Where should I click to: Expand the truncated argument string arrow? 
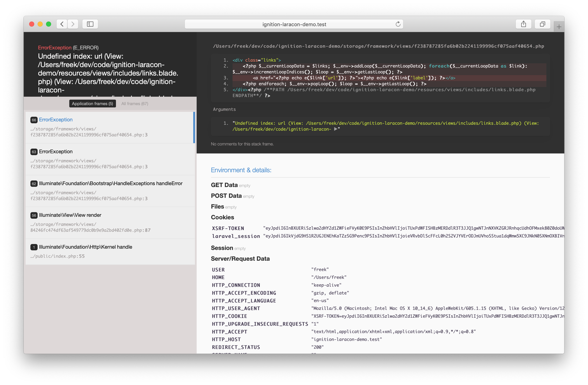tap(336, 129)
